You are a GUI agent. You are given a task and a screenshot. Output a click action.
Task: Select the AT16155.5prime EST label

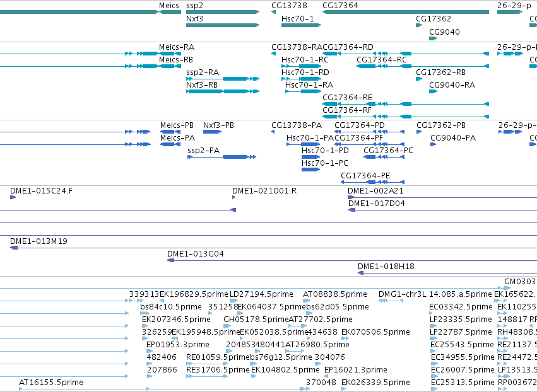[x=51, y=383]
